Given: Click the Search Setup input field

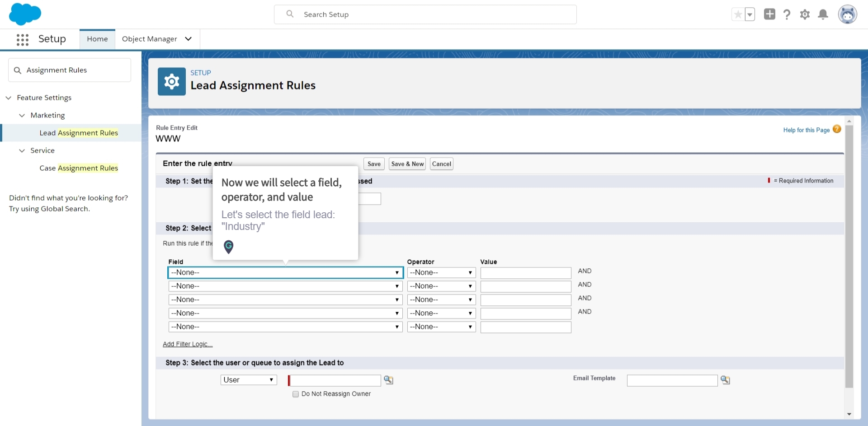Looking at the screenshot, I should click(425, 14).
